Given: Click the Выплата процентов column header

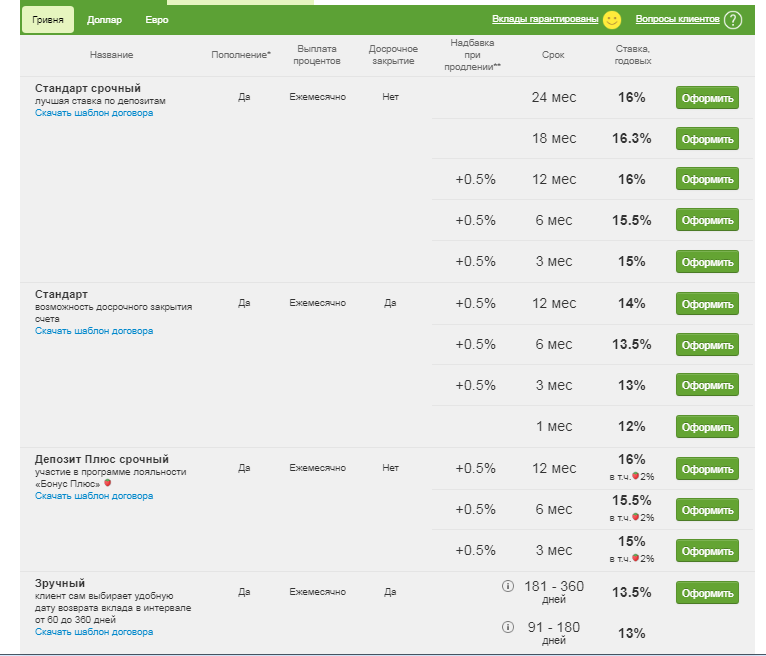Looking at the screenshot, I should [317, 55].
